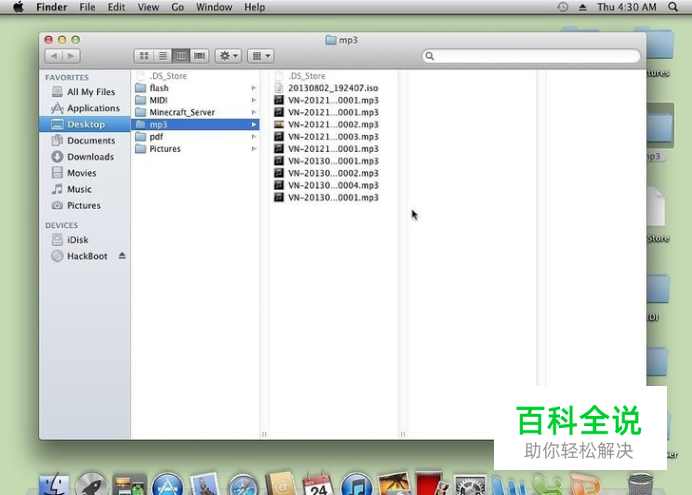Screen dimensions: 692x495
Task: Open App Store from the Dock
Action: point(167,484)
